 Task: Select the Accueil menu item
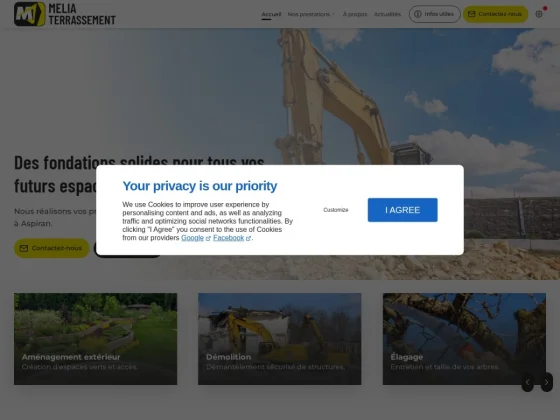click(271, 14)
